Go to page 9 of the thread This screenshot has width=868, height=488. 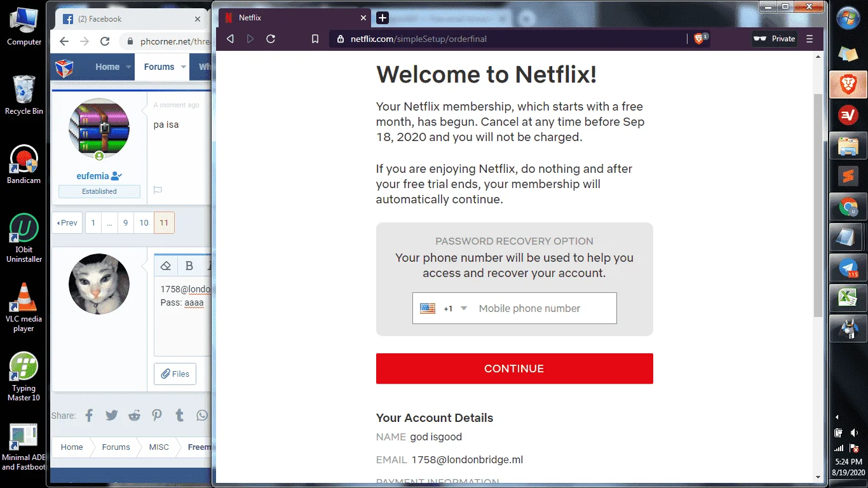pos(126,223)
